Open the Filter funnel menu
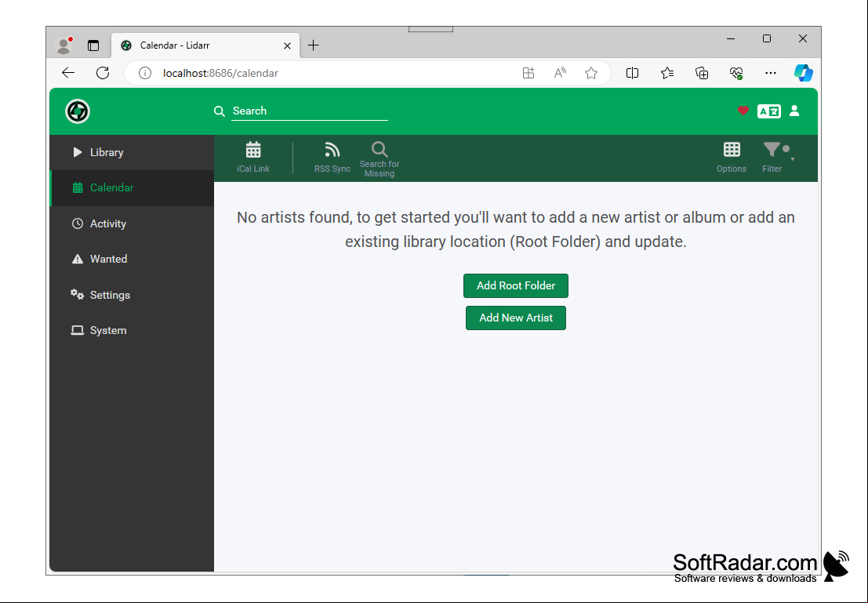 pos(772,158)
